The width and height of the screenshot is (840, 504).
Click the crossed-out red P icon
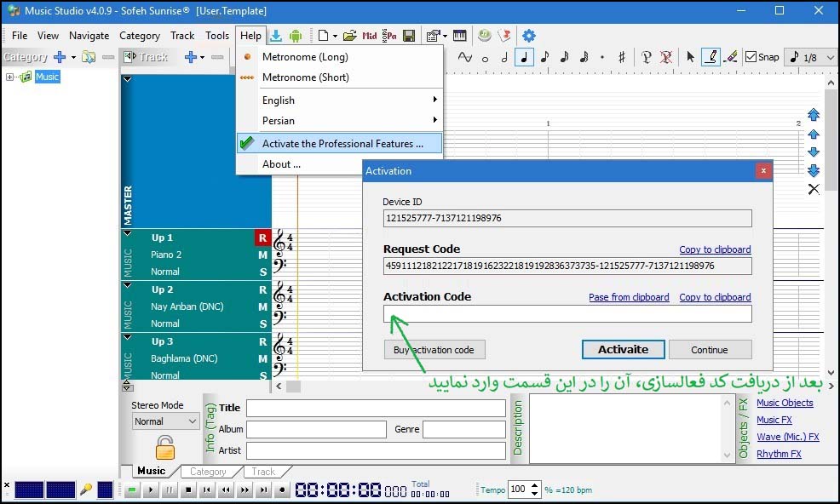tap(666, 57)
